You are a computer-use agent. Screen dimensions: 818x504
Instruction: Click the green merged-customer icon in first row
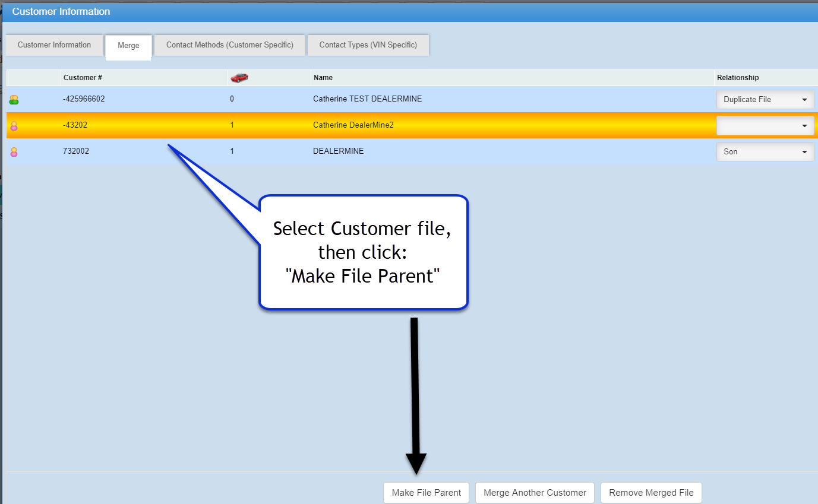[x=14, y=100]
